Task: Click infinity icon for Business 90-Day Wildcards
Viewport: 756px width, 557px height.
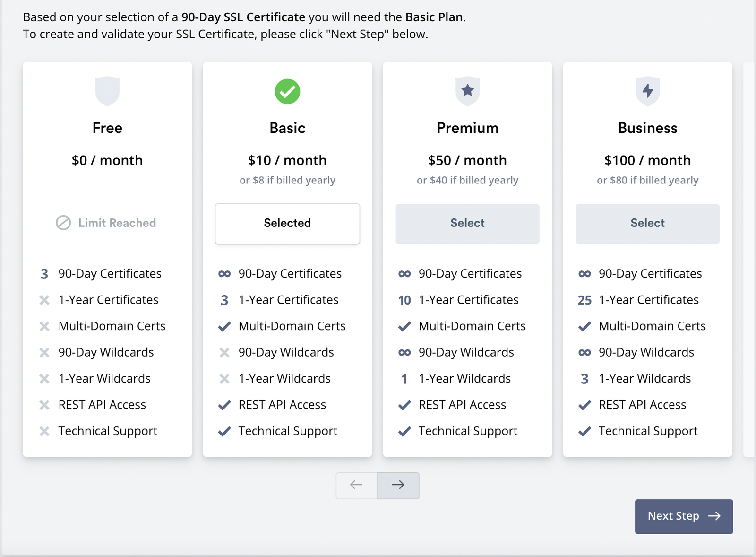Action: [x=584, y=353]
